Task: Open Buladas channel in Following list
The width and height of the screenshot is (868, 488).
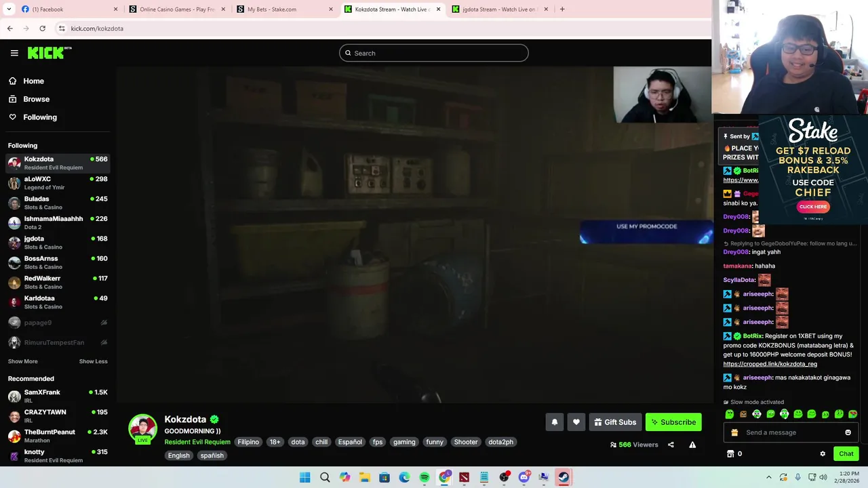Action: [58, 203]
